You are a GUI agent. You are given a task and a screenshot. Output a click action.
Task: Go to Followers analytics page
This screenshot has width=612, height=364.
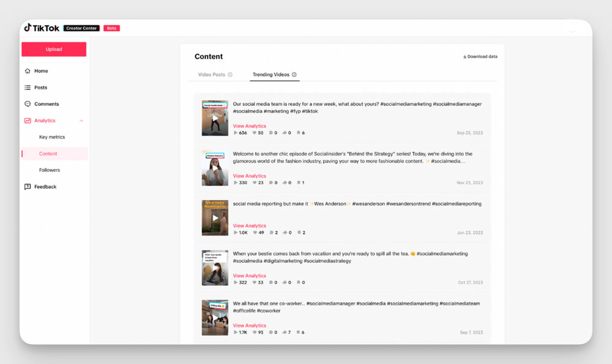(x=50, y=170)
